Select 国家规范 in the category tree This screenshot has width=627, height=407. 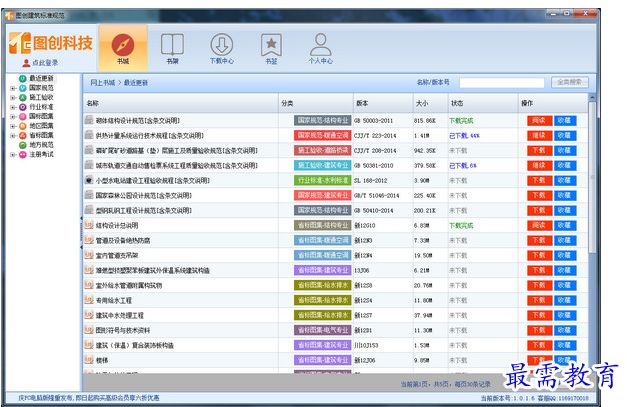pyautogui.click(x=41, y=88)
